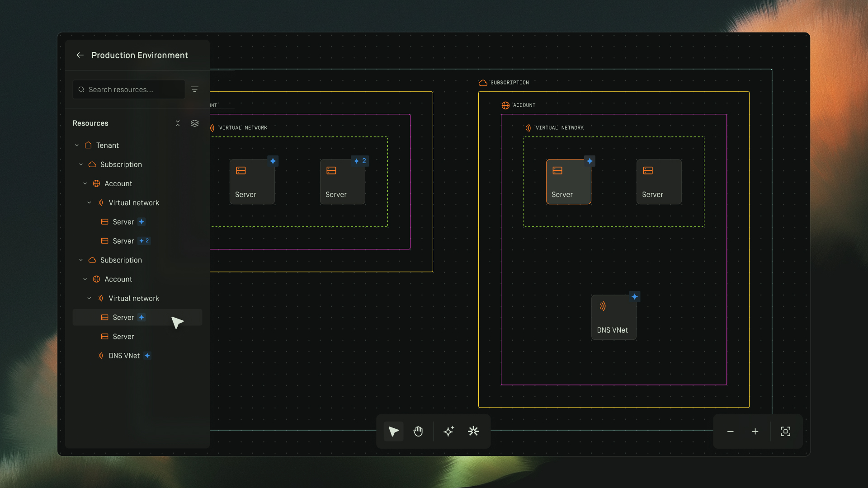Zoom in with the plus button
868x488 pixels.
tap(755, 432)
